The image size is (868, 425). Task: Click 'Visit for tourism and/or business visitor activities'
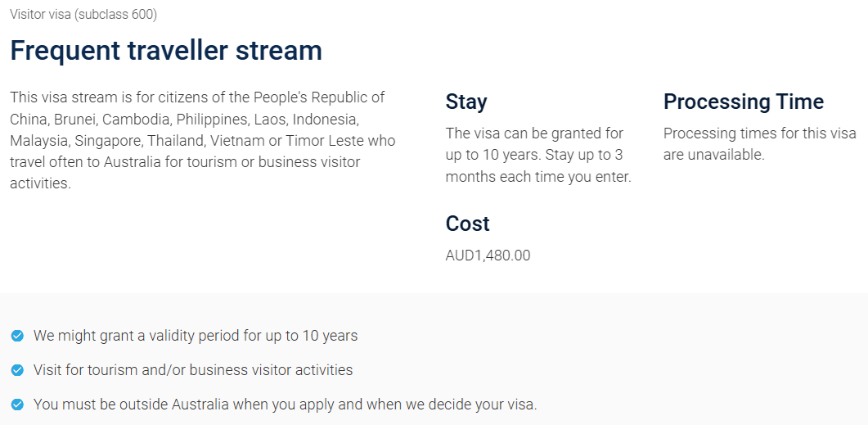click(x=193, y=370)
